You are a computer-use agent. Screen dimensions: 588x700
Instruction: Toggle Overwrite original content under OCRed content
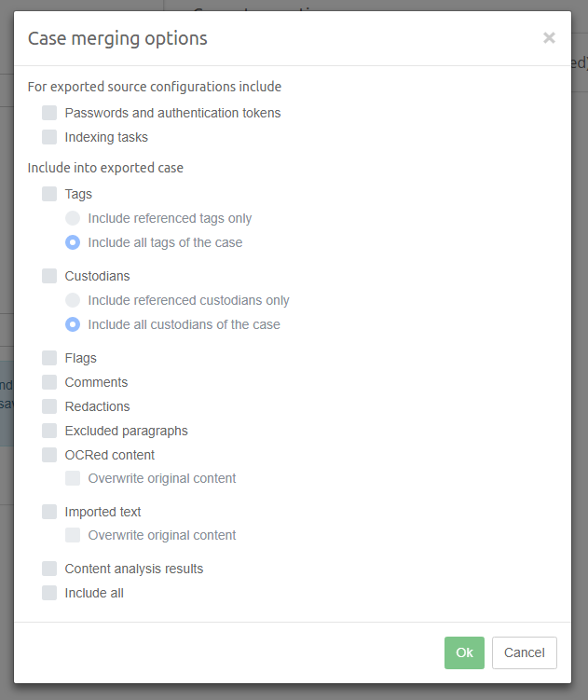[73, 478]
